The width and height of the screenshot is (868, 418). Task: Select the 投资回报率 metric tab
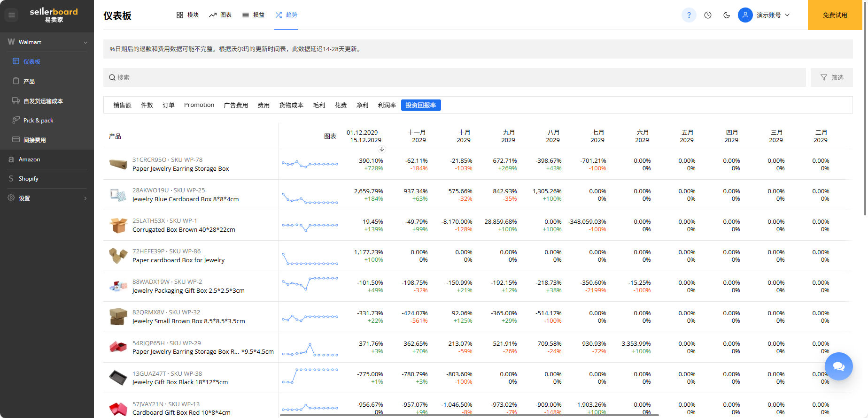(421, 105)
